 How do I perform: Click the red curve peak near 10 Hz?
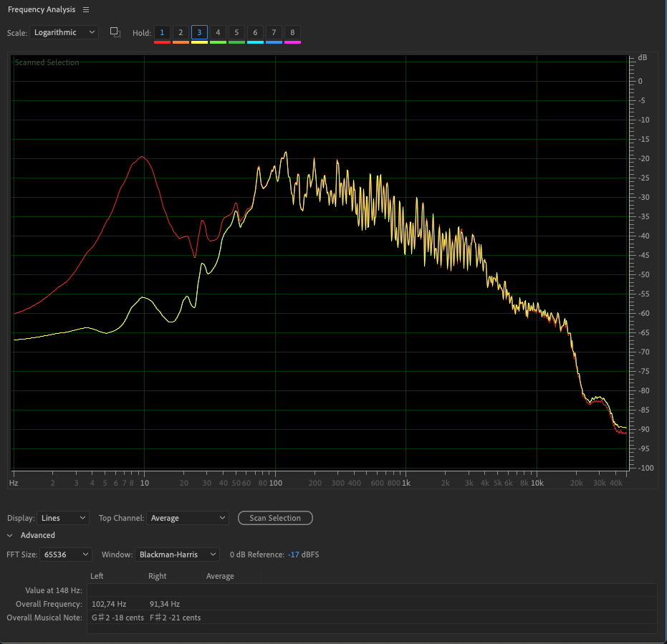tap(142, 157)
